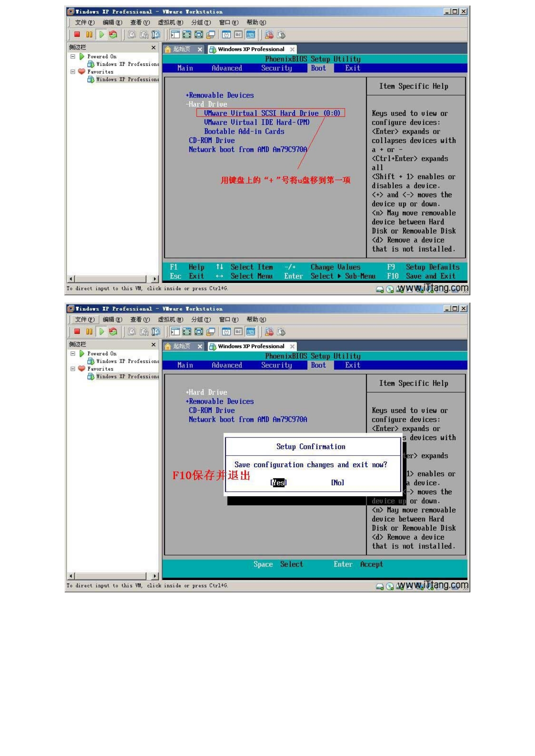535x756 pixels.
Task: Click Console view icon in upper window toolbar
Action: (250, 34)
